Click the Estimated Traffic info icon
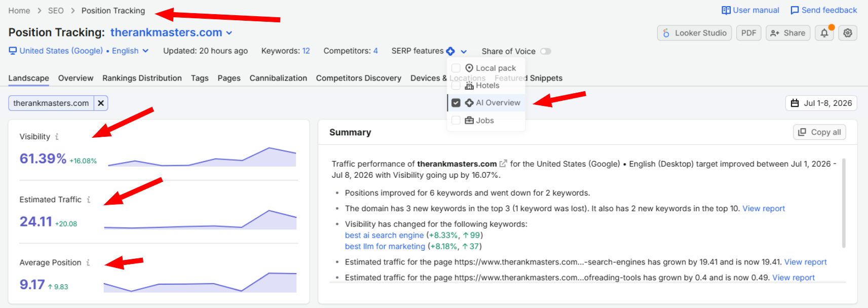The width and height of the screenshot is (868, 308). pyautogui.click(x=88, y=200)
